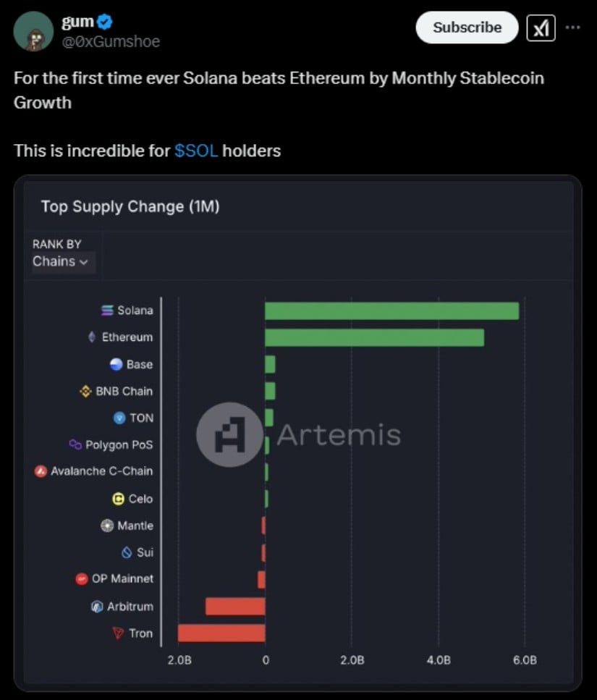Expand the Chains rank-by dropdown

61,261
